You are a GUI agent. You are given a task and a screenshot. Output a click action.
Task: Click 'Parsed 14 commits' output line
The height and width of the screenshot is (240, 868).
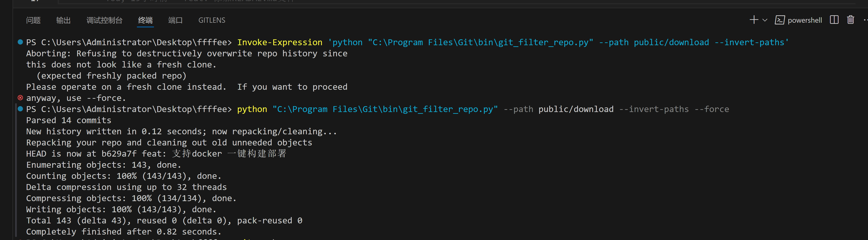(x=69, y=120)
